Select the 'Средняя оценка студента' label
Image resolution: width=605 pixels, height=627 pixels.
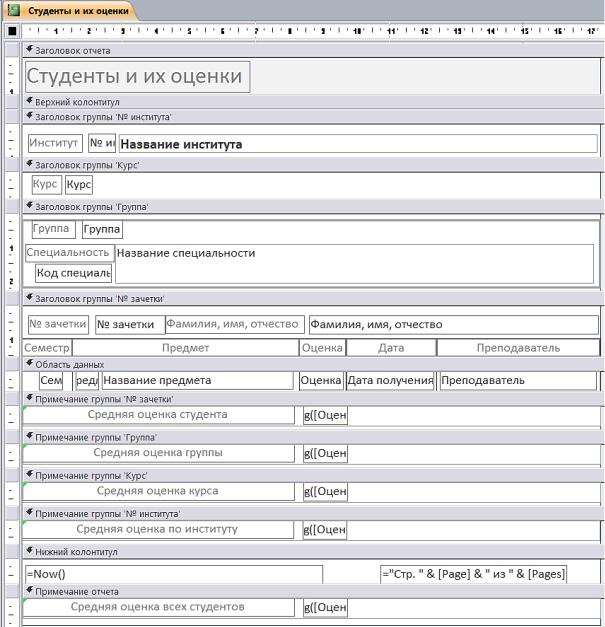coord(158,415)
